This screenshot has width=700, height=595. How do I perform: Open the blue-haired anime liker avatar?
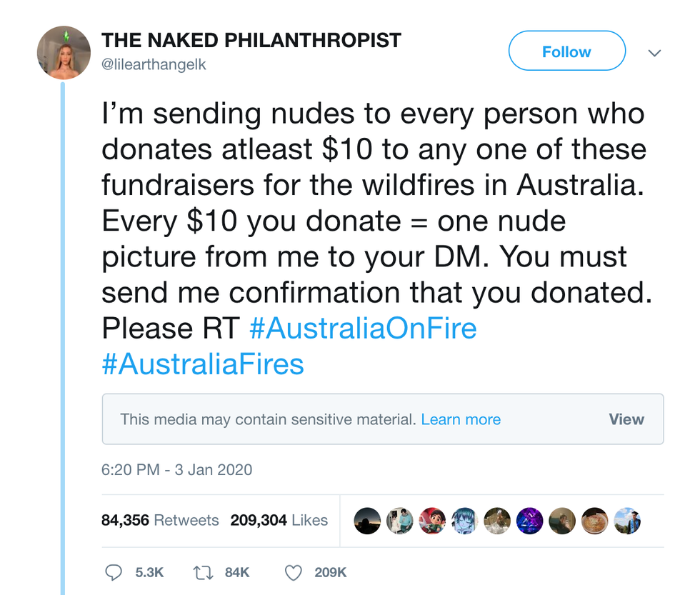(x=465, y=521)
